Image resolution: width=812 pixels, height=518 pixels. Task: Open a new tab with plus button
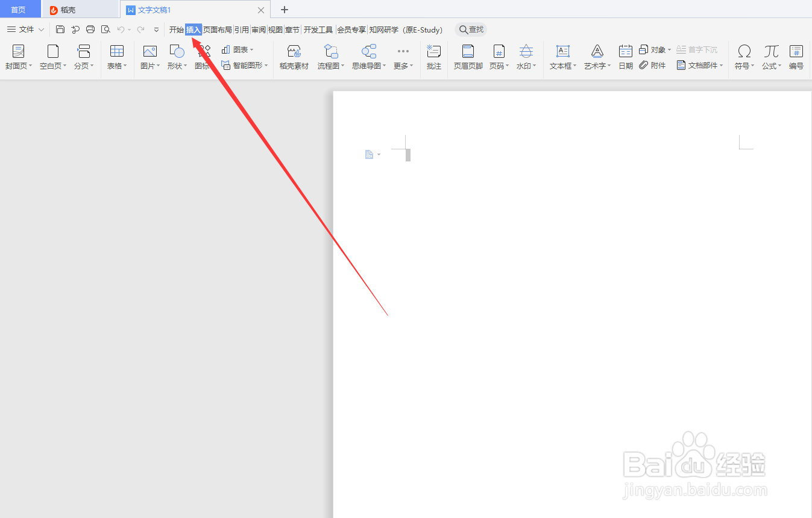(x=285, y=10)
